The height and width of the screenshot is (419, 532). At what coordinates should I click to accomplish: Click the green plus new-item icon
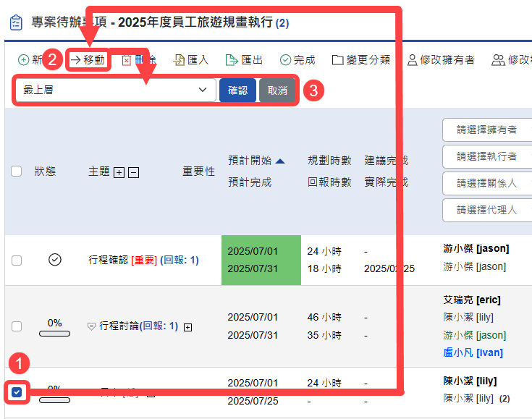(x=23, y=60)
